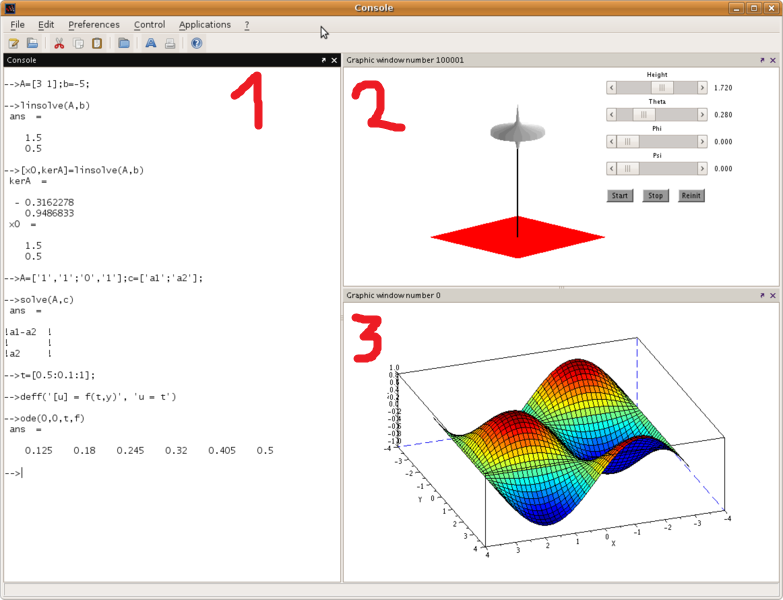Click the paste clipboard icon

[96, 43]
